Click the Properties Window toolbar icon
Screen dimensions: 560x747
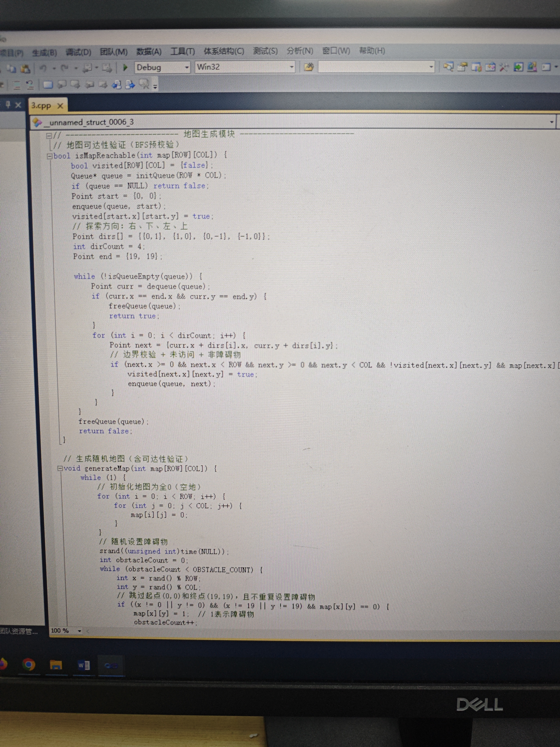click(462, 67)
